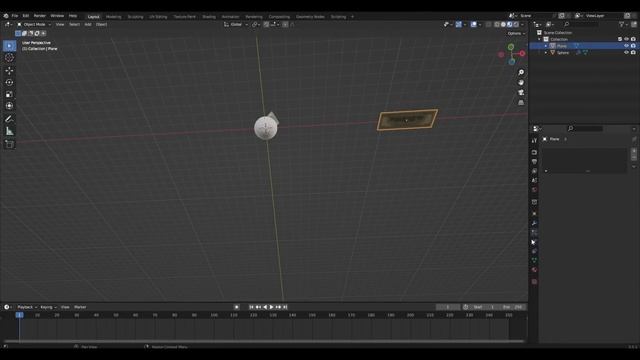Switch orthographic perspective grid icon

point(521,103)
